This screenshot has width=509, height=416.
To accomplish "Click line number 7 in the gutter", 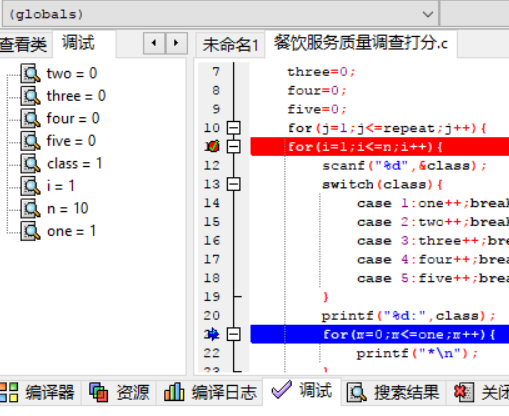I will (x=216, y=72).
